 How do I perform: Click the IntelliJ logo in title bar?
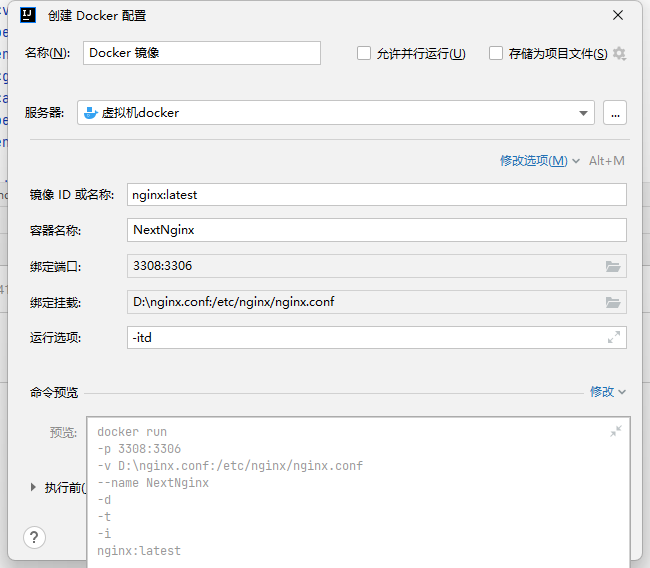coord(28,15)
